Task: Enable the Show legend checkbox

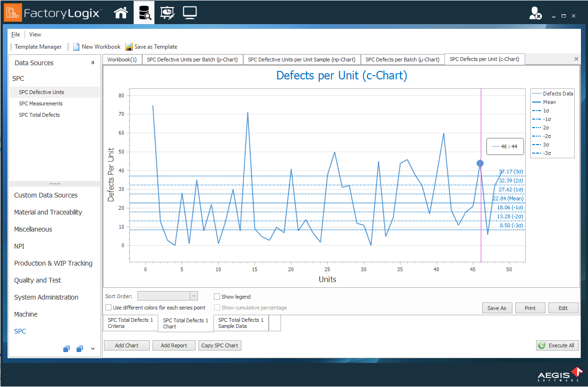Action: pyautogui.click(x=217, y=297)
